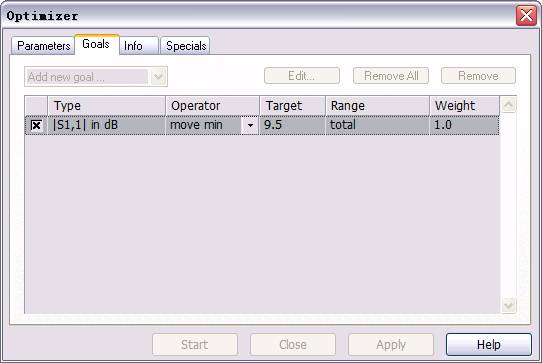
Task: Click the Remove All button
Action: click(391, 76)
